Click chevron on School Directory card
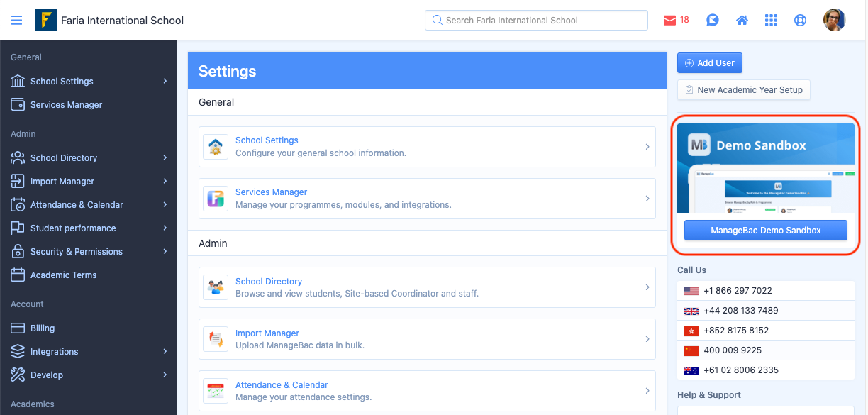 pos(647,287)
